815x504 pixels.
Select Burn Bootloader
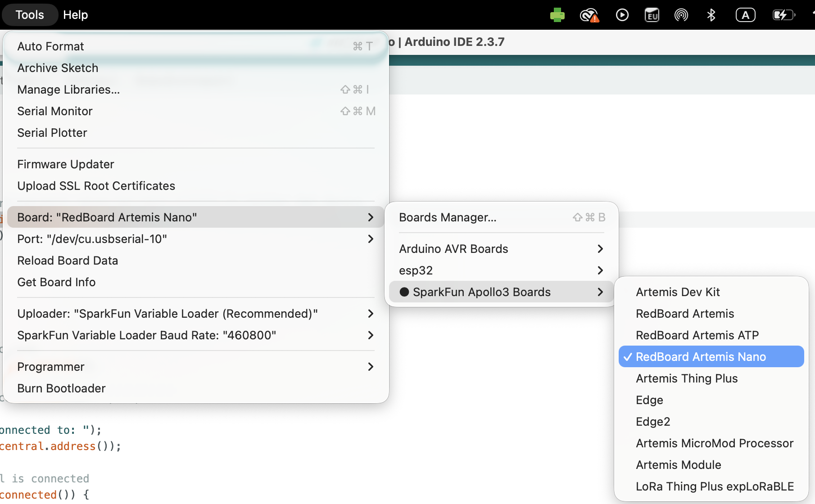click(61, 388)
